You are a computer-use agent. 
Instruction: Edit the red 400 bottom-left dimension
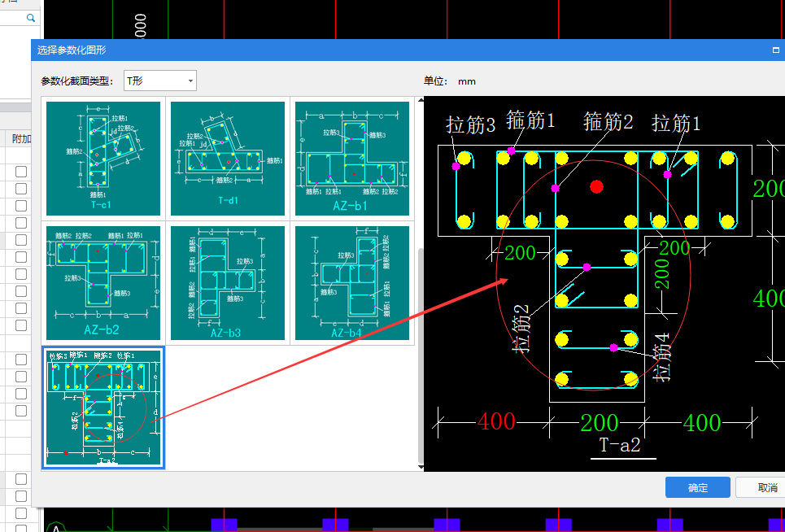pos(496,421)
